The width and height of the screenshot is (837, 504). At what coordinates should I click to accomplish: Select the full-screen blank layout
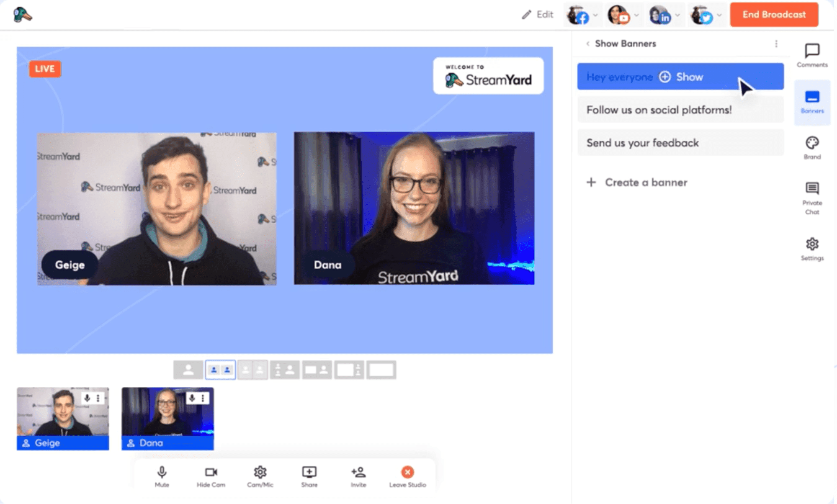(381, 370)
